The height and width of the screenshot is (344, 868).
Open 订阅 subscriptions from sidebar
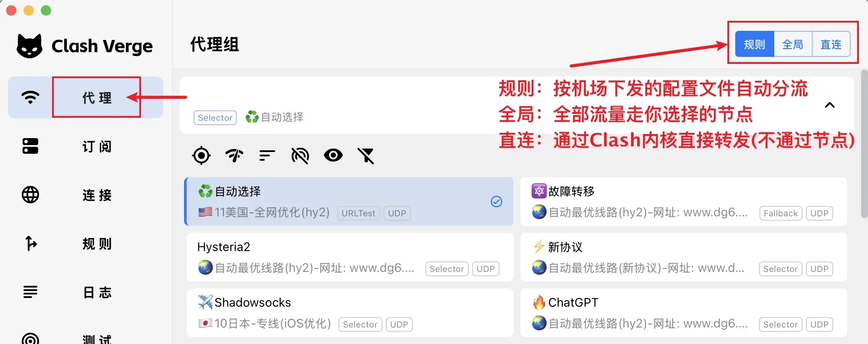85,146
